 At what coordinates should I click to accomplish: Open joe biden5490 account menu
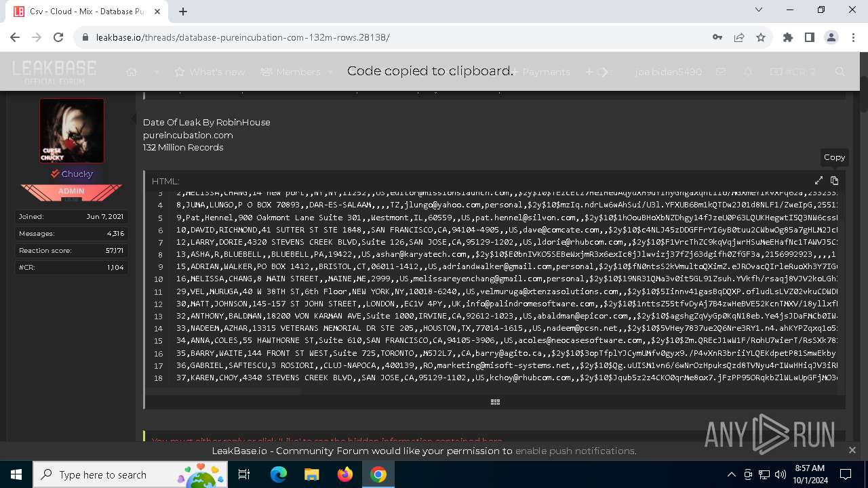tap(668, 72)
